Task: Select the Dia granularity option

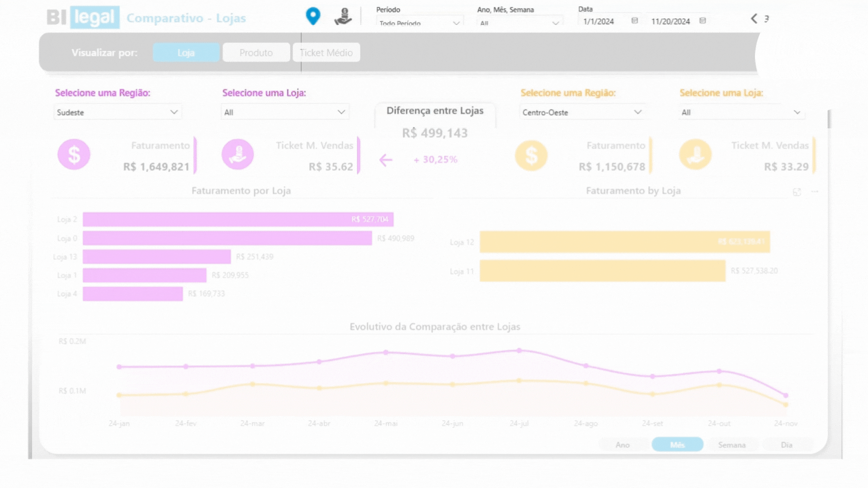Action: (786, 445)
